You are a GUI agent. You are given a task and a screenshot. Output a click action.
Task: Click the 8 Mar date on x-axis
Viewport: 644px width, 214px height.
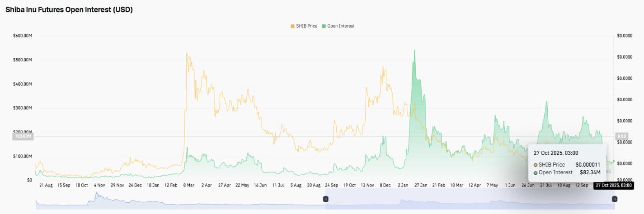click(x=188, y=185)
